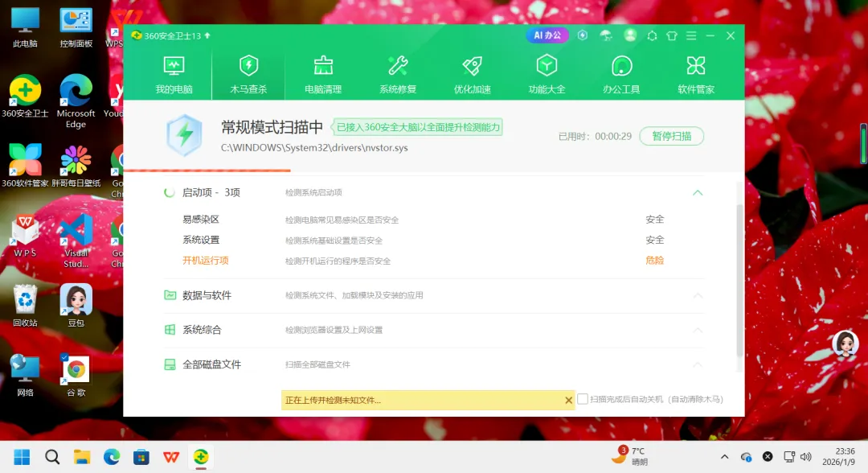Screen dimensions: 868x473
Task: Collapse the 启动项 section chevron
Action: [x=698, y=193]
